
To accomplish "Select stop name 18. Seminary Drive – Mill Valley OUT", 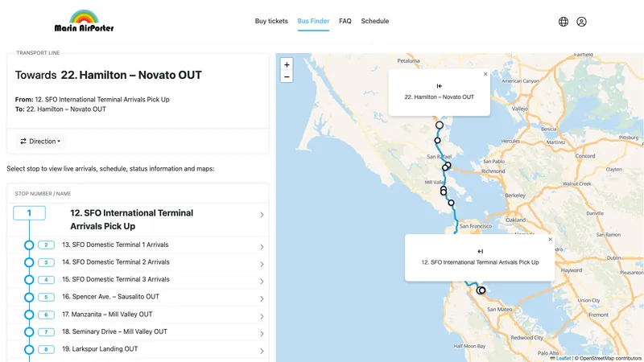I will coord(114,331).
